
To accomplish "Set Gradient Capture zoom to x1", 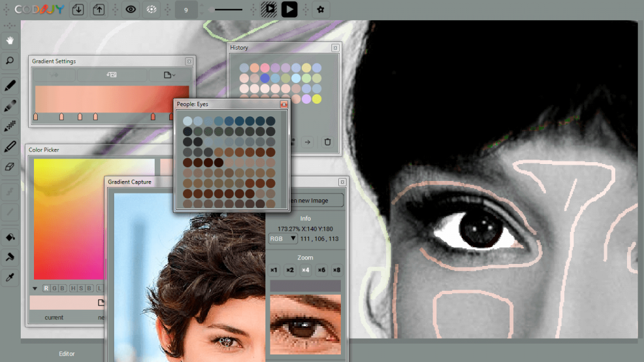I will coord(274,270).
